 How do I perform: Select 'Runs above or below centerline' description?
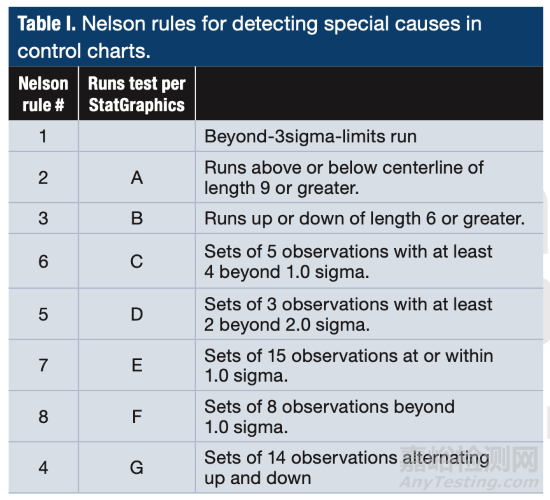pyautogui.click(x=344, y=178)
